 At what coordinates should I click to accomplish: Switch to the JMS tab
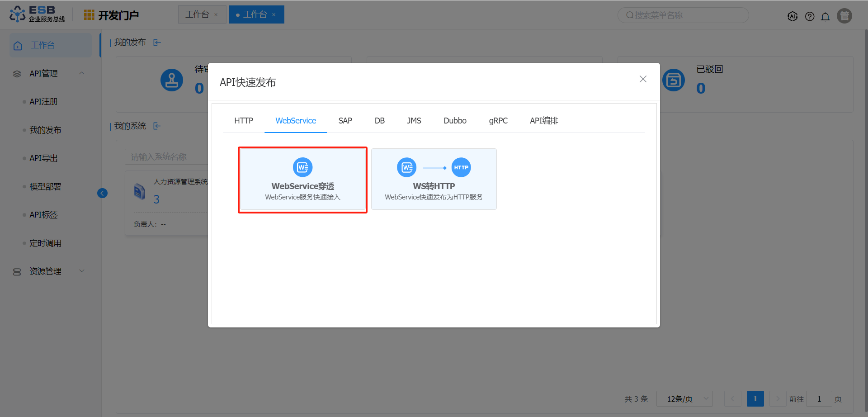point(414,121)
